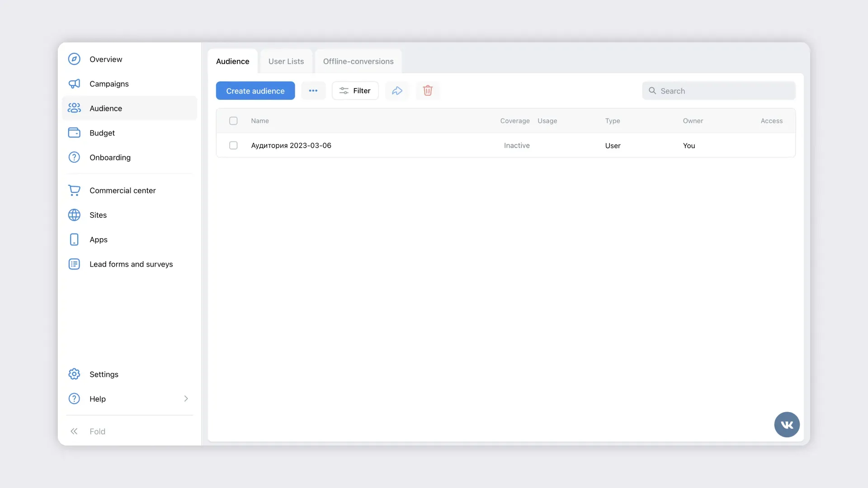
Task: Open Settings gear in sidebar
Action: (x=104, y=374)
